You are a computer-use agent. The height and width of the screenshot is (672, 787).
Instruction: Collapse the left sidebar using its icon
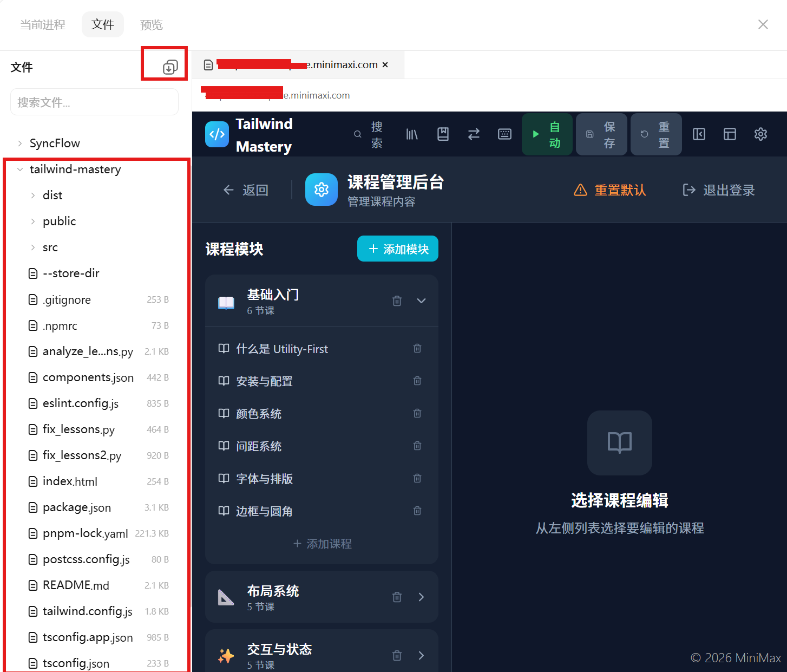pyautogui.click(x=698, y=134)
